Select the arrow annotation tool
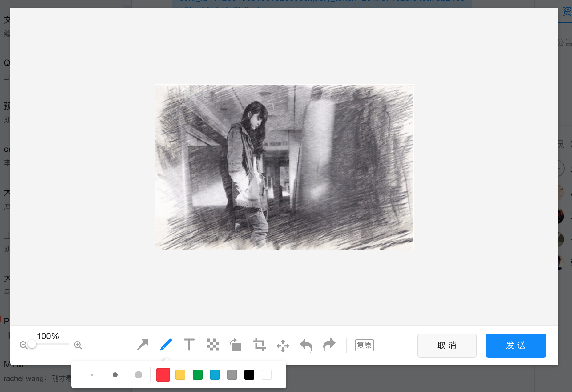 [142, 345]
